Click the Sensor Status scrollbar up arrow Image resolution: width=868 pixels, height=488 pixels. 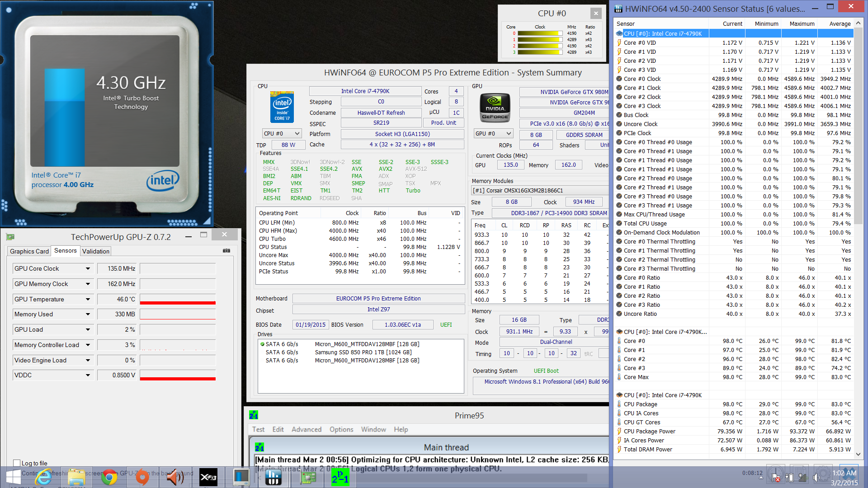coord(858,23)
